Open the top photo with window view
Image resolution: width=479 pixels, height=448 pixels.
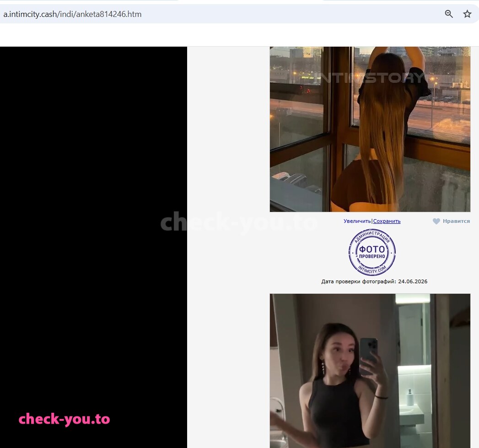pos(370,129)
